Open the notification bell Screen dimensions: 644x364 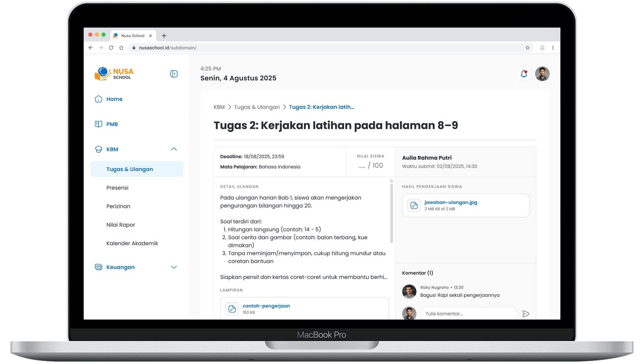pyautogui.click(x=524, y=74)
